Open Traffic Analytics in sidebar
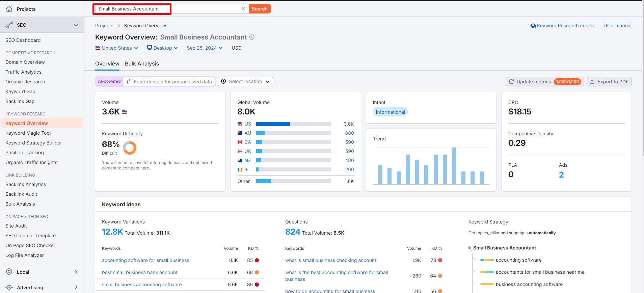Screen dimensions: 644x293 (24, 72)
